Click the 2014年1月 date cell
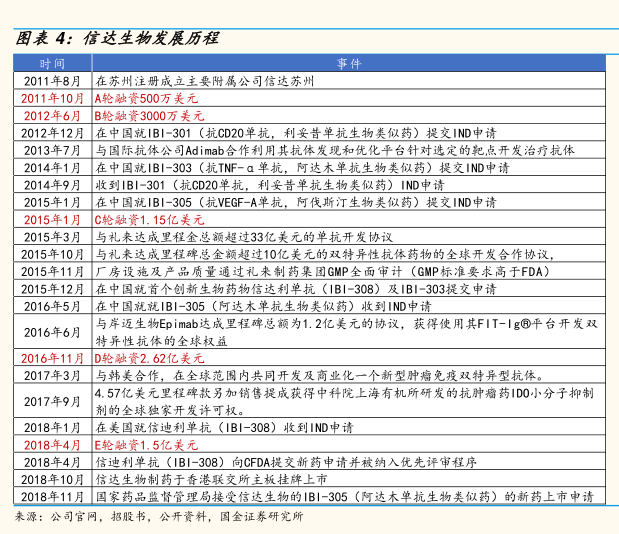This screenshot has height=534, width=619. coord(52,166)
